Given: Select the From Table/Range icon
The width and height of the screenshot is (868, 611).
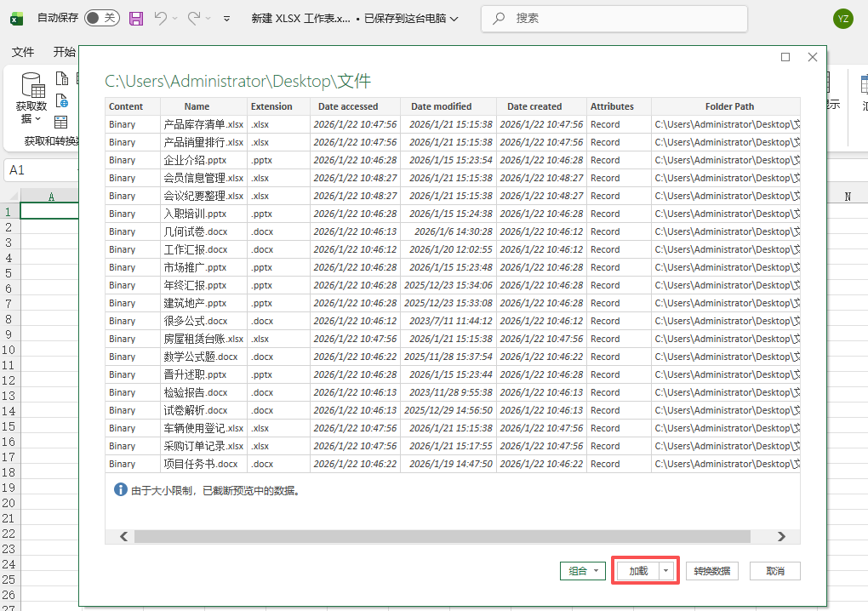Looking at the screenshot, I should click(60, 123).
